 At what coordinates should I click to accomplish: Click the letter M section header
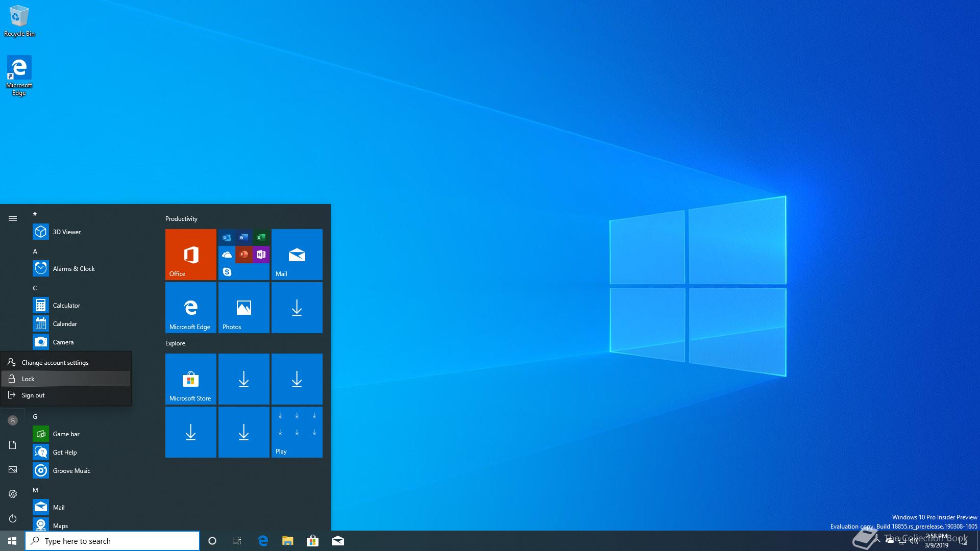[x=35, y=490]
